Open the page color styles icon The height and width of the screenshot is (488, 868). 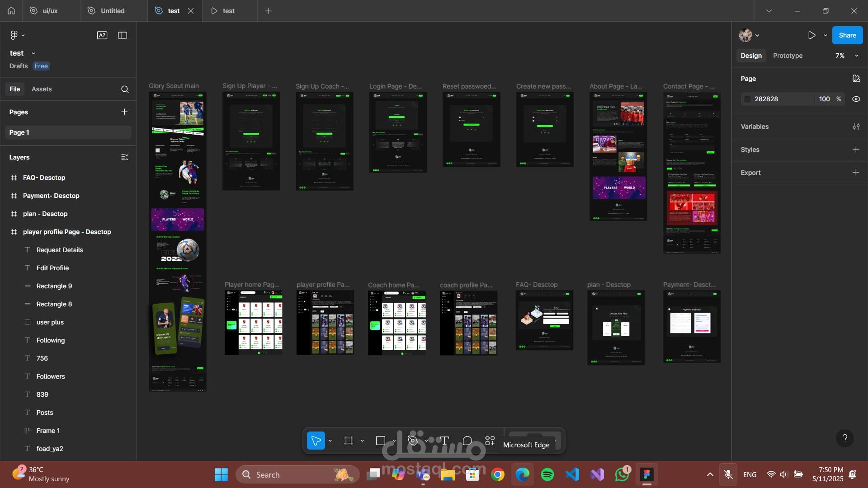tap(856, 79)
